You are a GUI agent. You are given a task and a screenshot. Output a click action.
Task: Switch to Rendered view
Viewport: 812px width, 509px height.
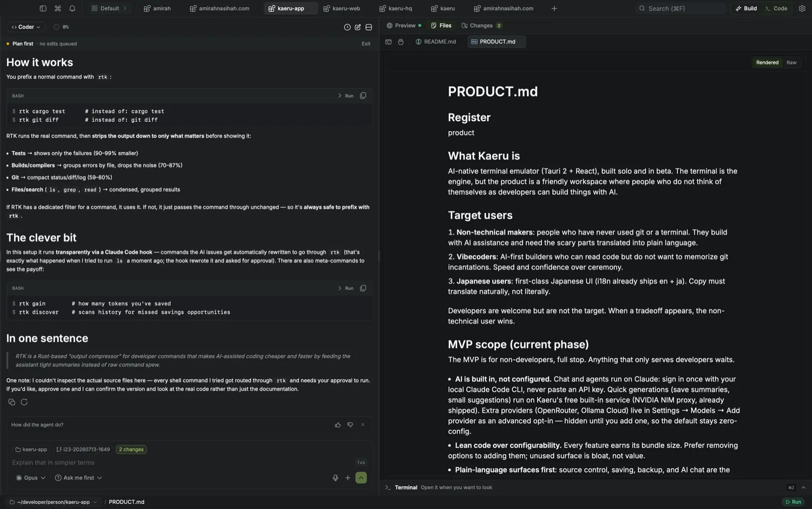point(767,62)
